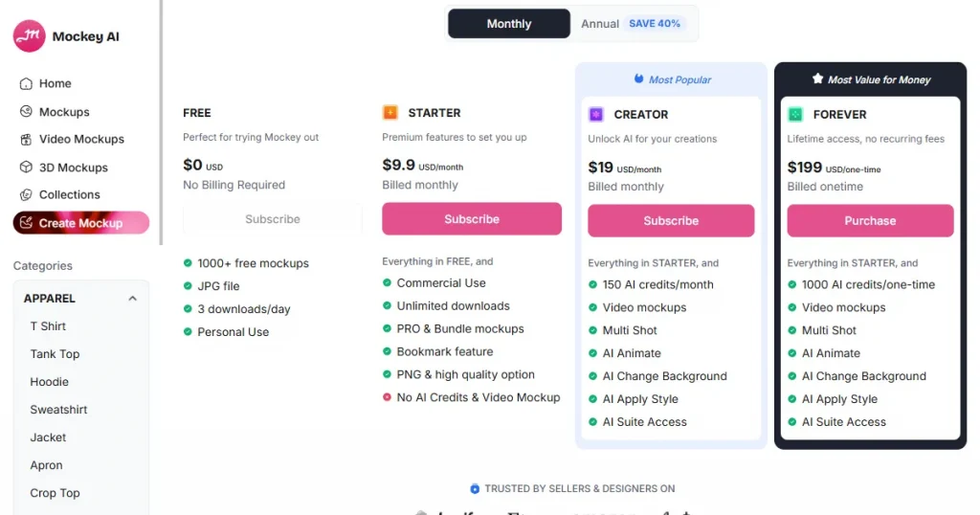The height and width of the screenshot is (515, 980).
Task: Select Tank Top category
Action: point(55,354)
